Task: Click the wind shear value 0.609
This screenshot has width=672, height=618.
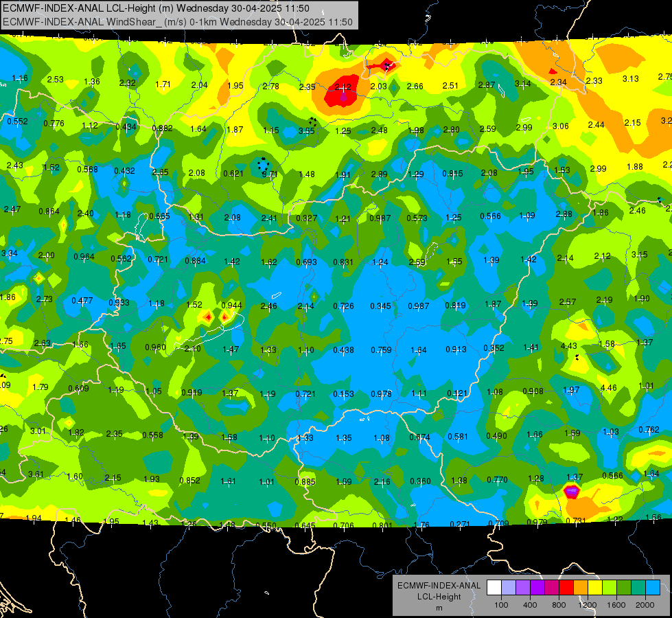Action: pos(78,389)
